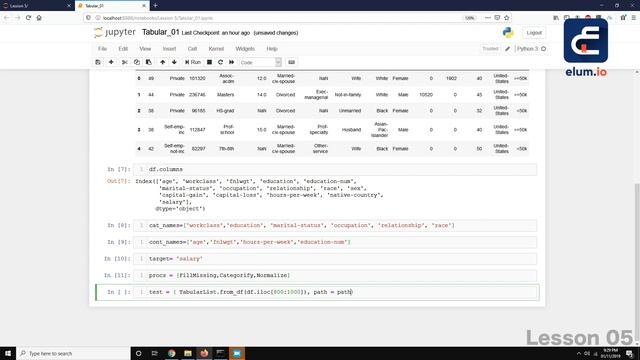This screenshot has height=360, width=640.
Task: Move selected cell up
Action: (x=162, y=62)
